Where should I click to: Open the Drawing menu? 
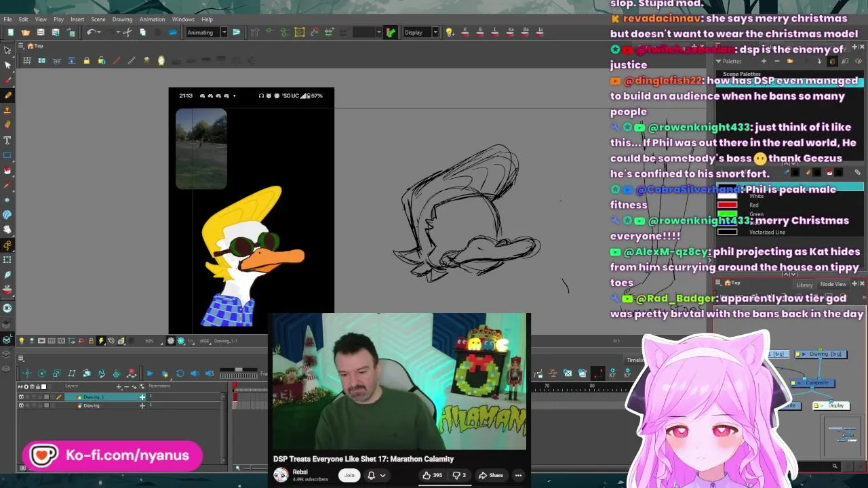click(122, 19)
